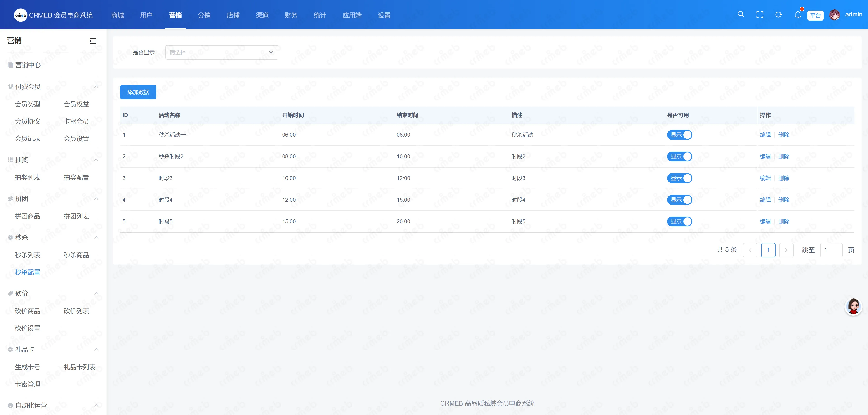Screen dimensions: 868x415
Task: Collapse the 砍价 menu group
Action: (x=96, y=294)
